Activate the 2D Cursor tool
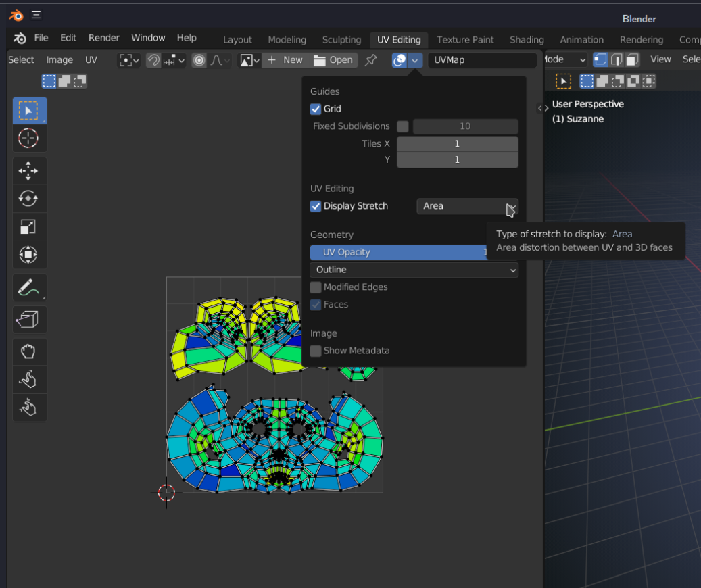 click(30, 138)
